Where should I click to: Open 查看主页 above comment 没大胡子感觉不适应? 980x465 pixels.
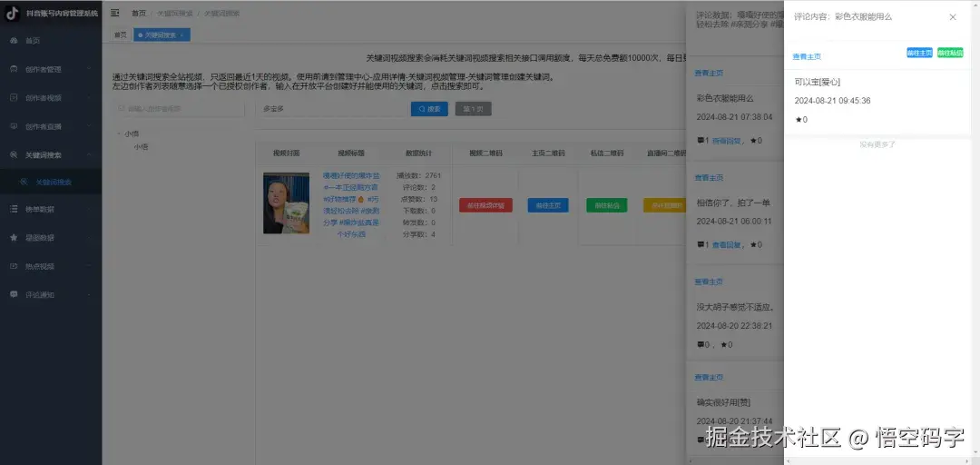[709, 282]
